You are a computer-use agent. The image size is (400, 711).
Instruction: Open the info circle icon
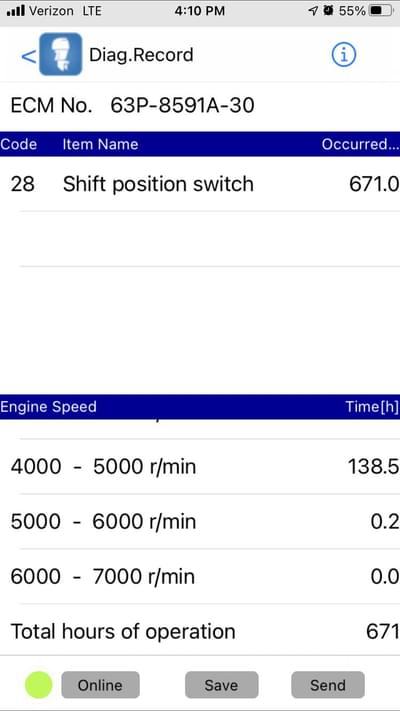pyautogui.click(x=344, y=55)
